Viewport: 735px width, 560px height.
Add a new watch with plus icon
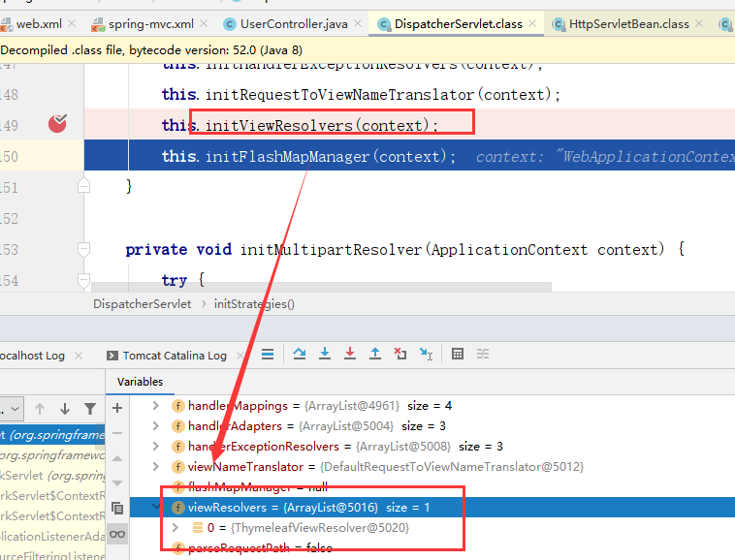(x=117, y=408)
